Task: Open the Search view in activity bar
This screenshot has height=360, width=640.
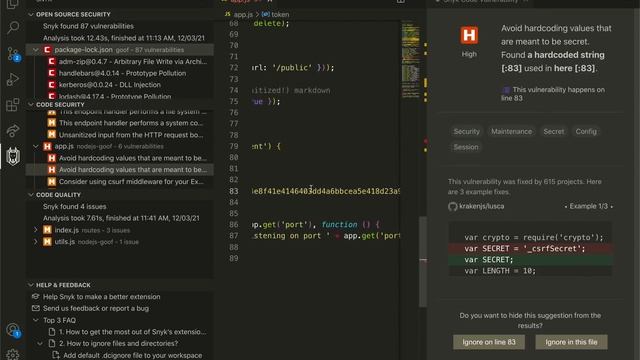Action: point(13,28)
